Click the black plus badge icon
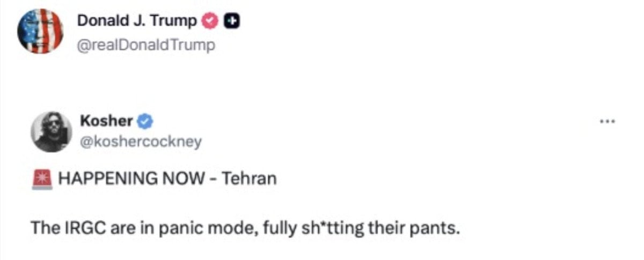644x260 pixels. [x=231, y=21]
